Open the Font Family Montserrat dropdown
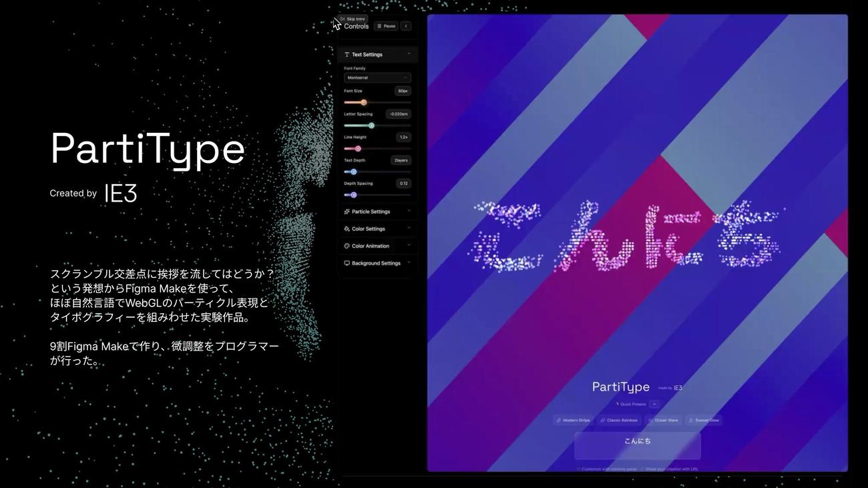This screenshot has width=868, height=488. tap(377, 78)
